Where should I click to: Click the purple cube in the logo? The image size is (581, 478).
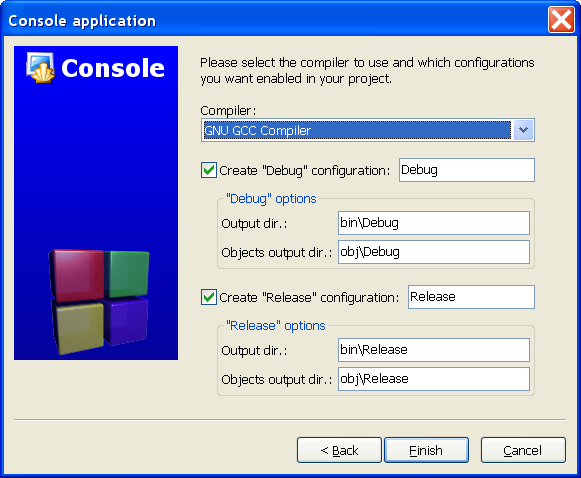click(x=126, y=320)
